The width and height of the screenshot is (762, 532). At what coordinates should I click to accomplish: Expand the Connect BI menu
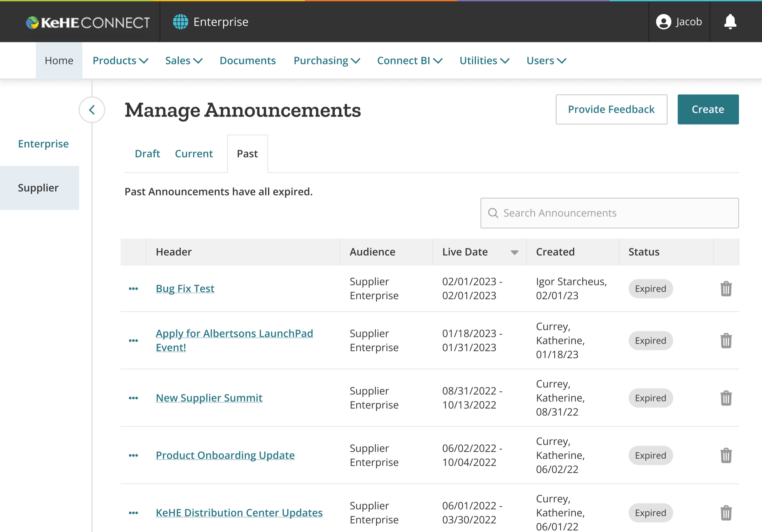410,60
